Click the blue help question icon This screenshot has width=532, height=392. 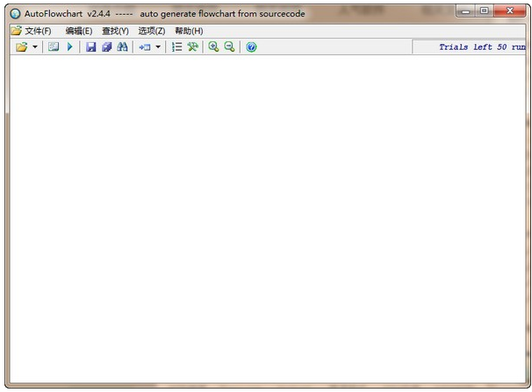[x=251, y=47]
